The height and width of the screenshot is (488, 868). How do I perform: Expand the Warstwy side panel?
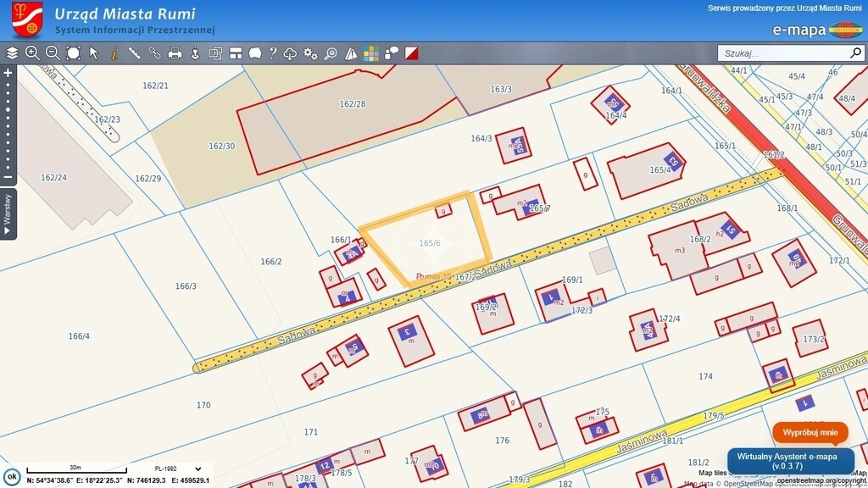tap(8, 213)
